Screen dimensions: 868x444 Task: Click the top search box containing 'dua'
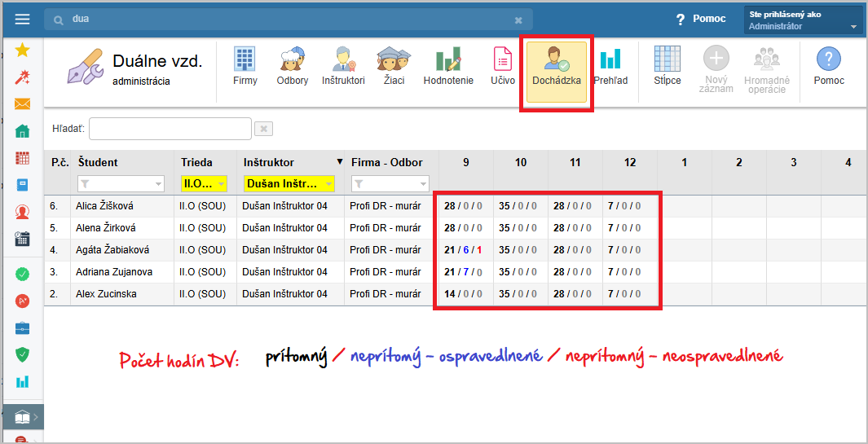click(x=288, y=20)
